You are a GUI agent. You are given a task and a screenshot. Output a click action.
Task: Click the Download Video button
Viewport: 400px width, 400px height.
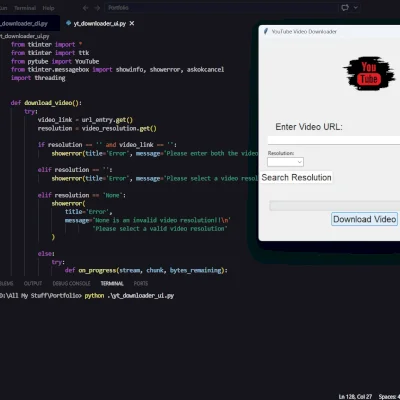point(365,219)
